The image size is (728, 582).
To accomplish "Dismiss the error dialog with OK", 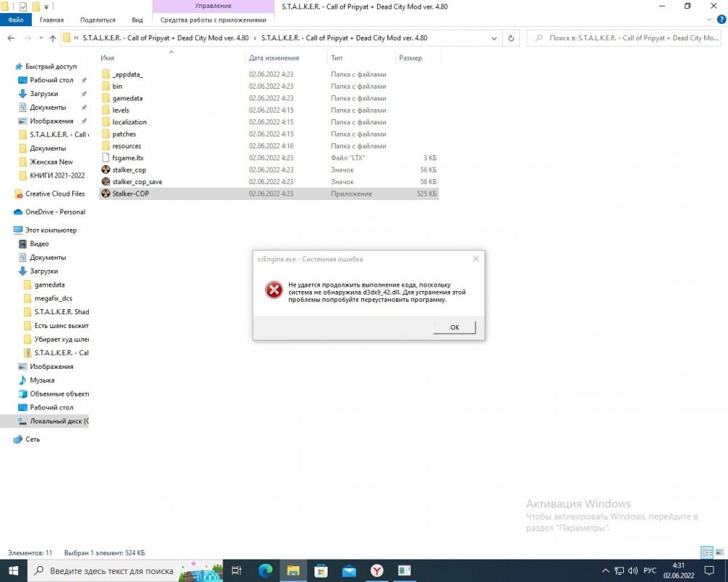I will tap(454, 327).
